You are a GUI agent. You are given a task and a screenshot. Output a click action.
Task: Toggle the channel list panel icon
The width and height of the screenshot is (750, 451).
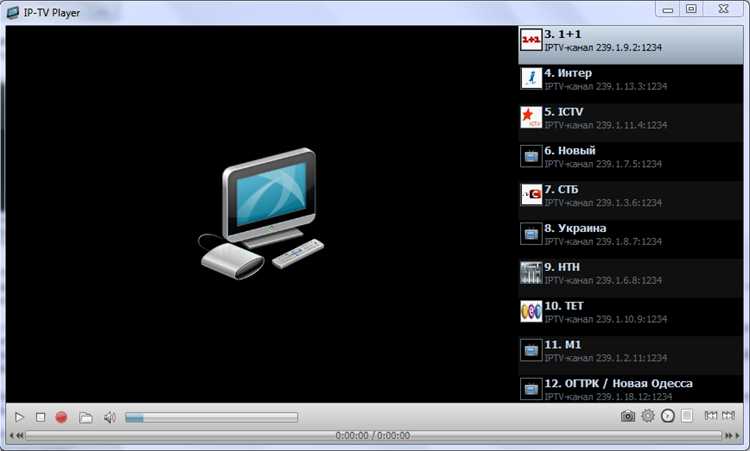tap(687, 416)
